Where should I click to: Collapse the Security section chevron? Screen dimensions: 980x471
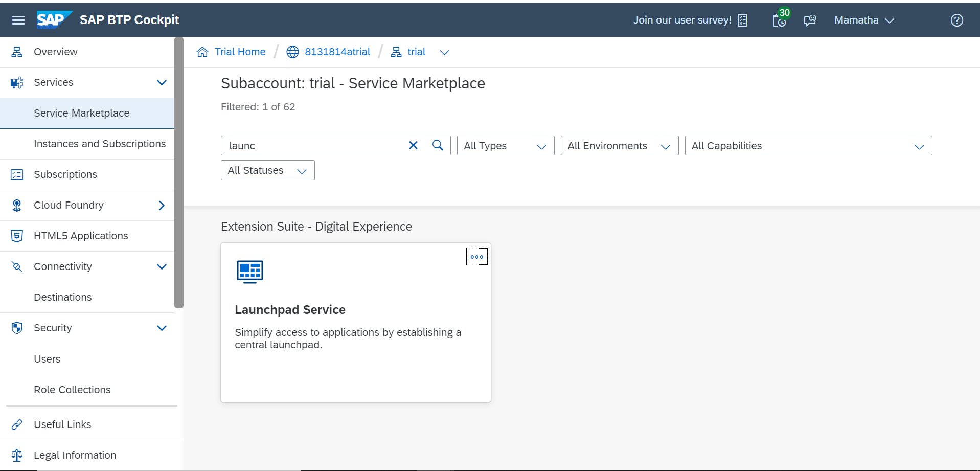tap(162, 328)
